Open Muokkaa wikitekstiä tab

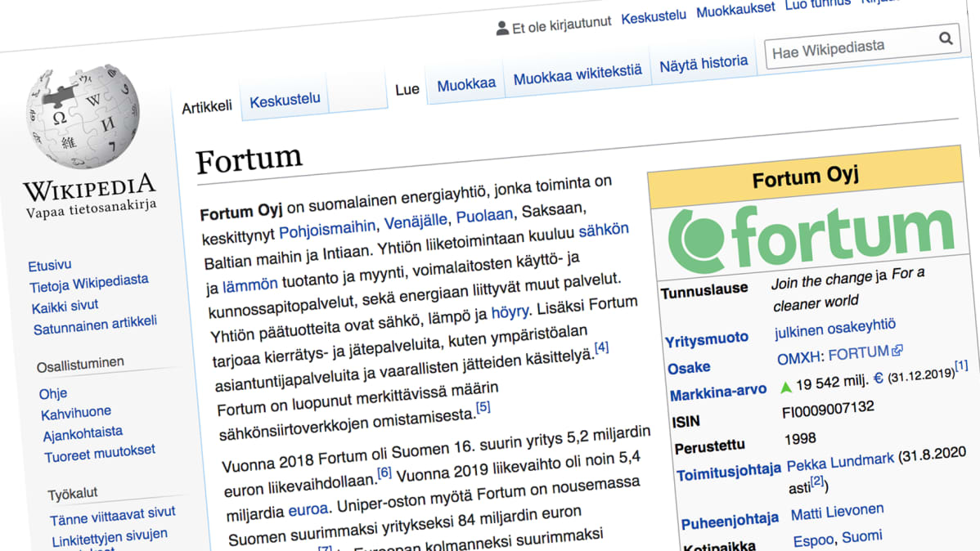[x=578, y=74]
